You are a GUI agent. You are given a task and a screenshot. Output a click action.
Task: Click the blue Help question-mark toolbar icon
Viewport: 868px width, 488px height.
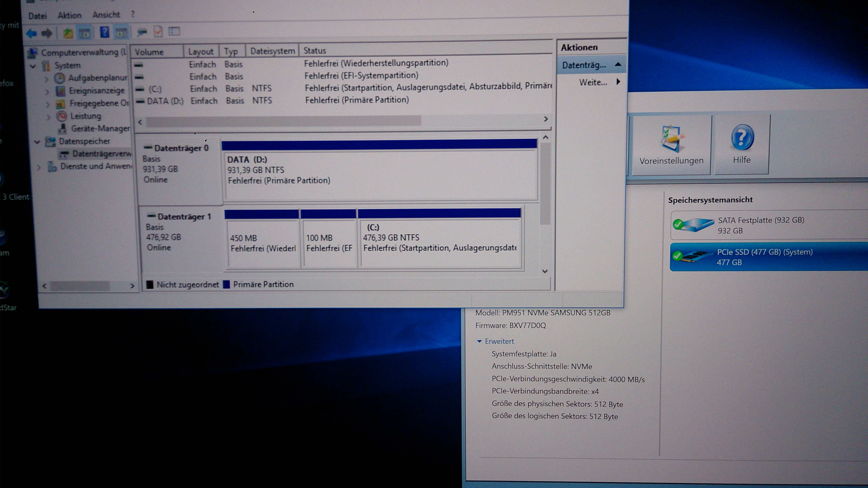click(x=105, y=32)
